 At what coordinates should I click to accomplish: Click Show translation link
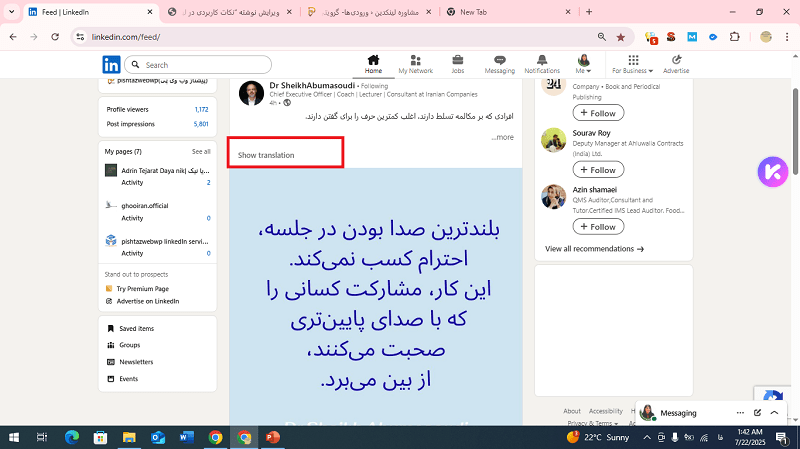(266, 155)
